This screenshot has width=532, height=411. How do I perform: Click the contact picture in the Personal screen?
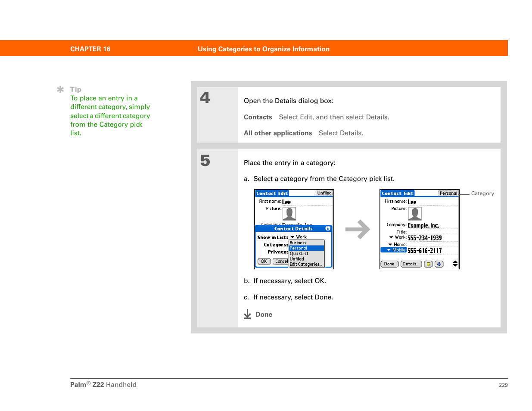tap(415, 214)
